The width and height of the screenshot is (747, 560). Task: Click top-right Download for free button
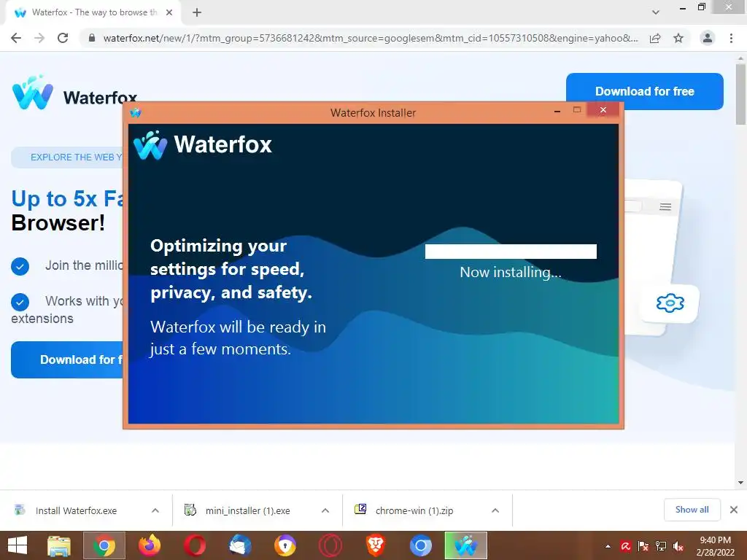(x=645, y=91)
